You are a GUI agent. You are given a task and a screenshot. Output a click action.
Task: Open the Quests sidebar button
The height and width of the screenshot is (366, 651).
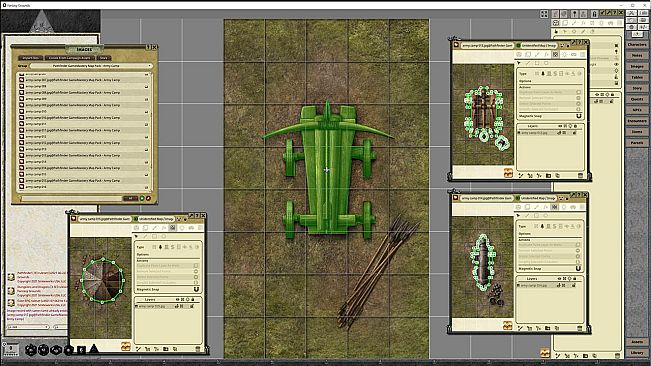(x=637, y=99)
